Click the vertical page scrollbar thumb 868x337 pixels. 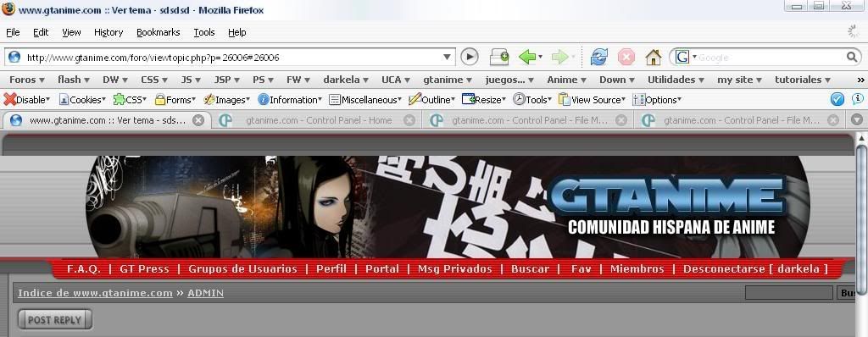tap(861, 218)
